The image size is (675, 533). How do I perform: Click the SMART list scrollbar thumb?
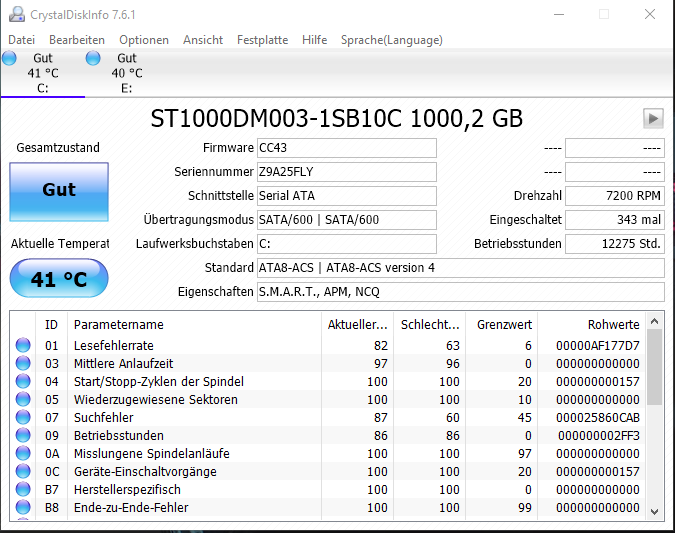point(655,367)
